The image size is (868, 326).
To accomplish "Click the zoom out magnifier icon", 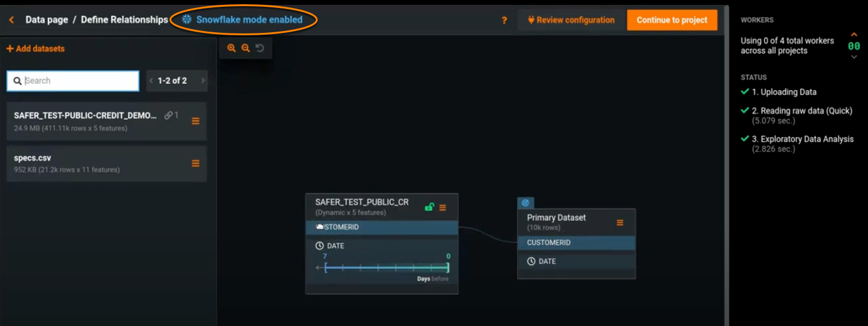I will click(245, 48).
